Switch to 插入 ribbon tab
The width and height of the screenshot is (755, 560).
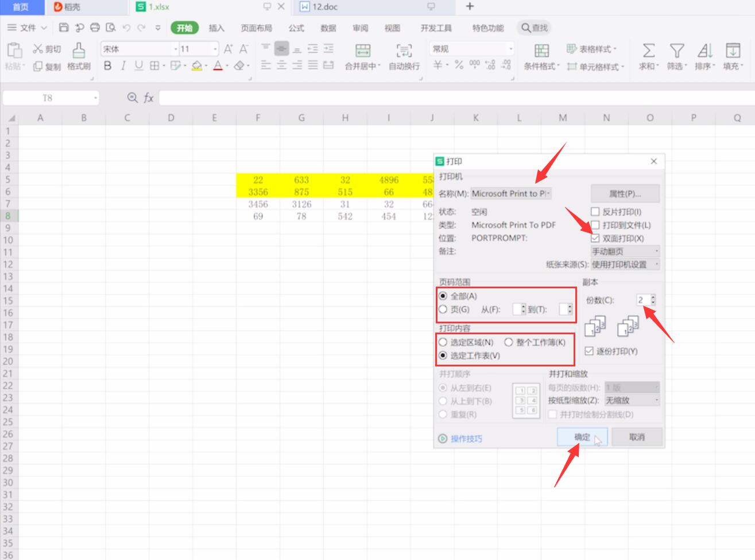tap(216, 28)
